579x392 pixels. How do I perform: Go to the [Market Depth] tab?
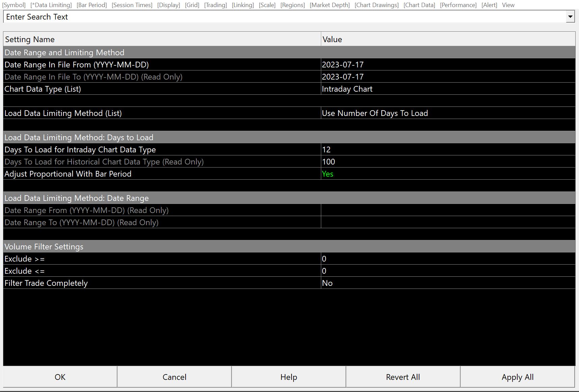(x=330, y=5)
